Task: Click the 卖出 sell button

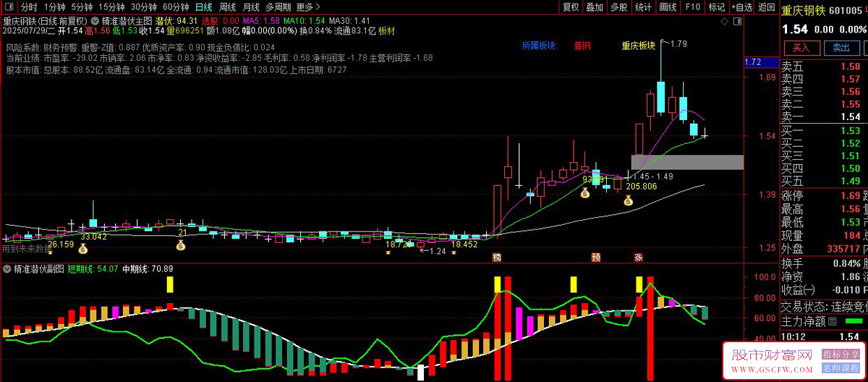Action: pyautogui.click(x=841, y=48)
